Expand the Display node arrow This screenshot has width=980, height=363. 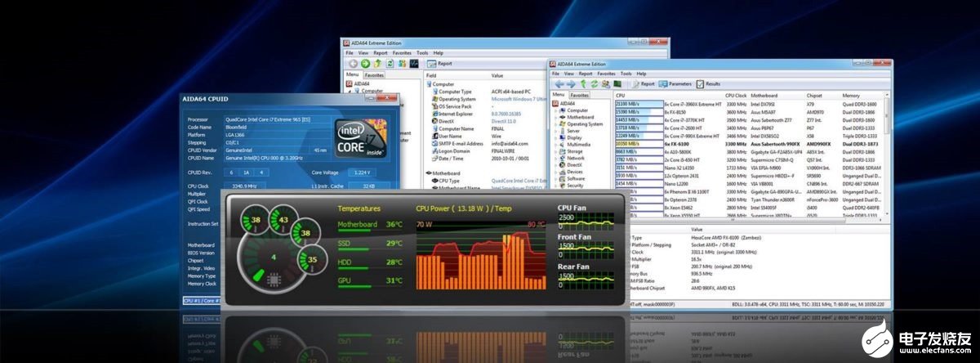tap(555, 138)
